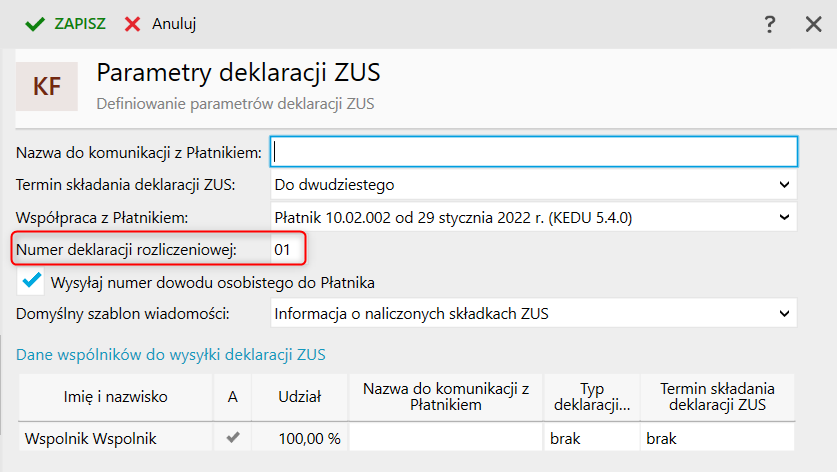Click Dane wspólników do wysyłki section heading
This screenshot has width=837, height=472.
(x=170, y=353)
